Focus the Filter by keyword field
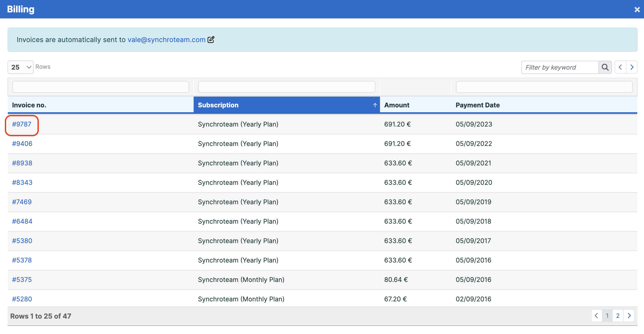Viewport: 644px width, 334px height. click(560, 67)
